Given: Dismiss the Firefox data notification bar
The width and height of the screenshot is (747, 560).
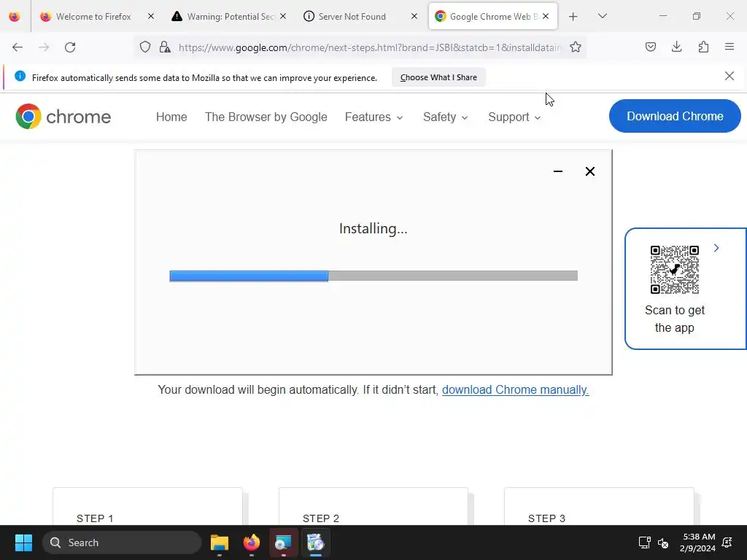Looking at the screenshot, I should (729, 76).
